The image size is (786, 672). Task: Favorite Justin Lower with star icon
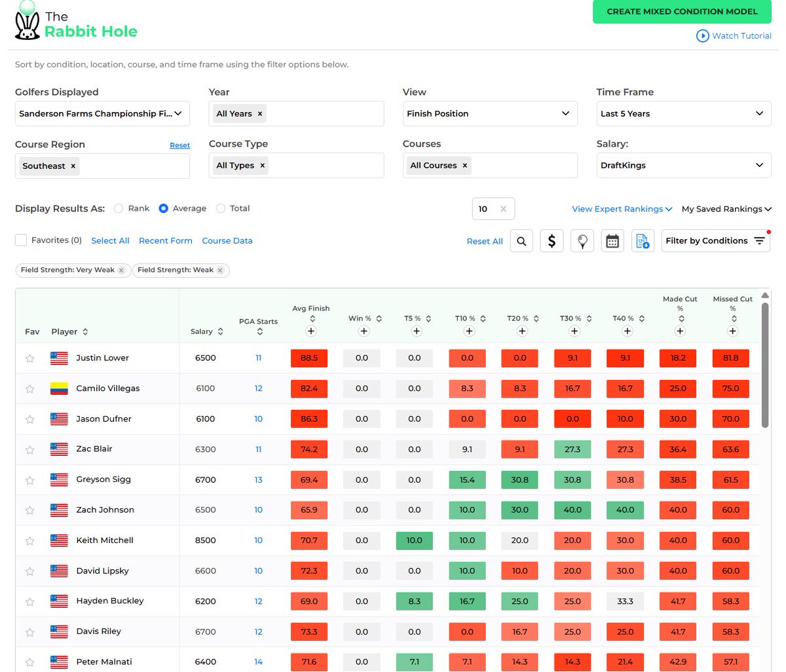tap(29, 358)
